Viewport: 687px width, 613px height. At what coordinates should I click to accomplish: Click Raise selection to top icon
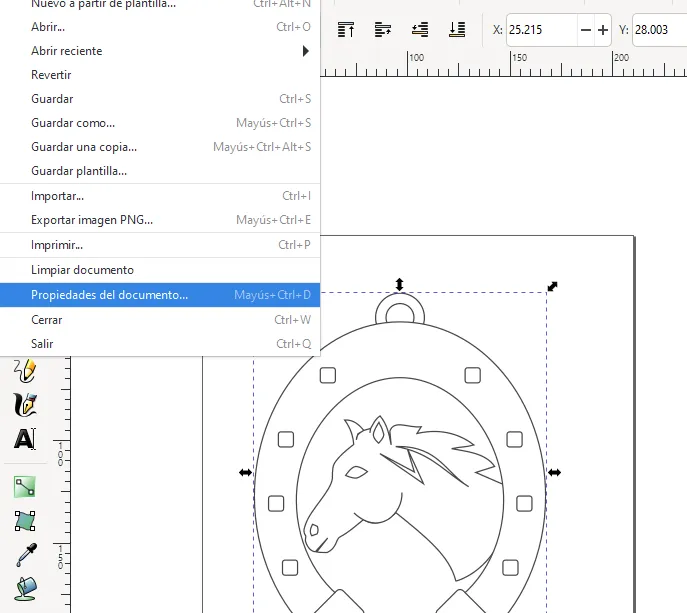[x=346, y=30]
